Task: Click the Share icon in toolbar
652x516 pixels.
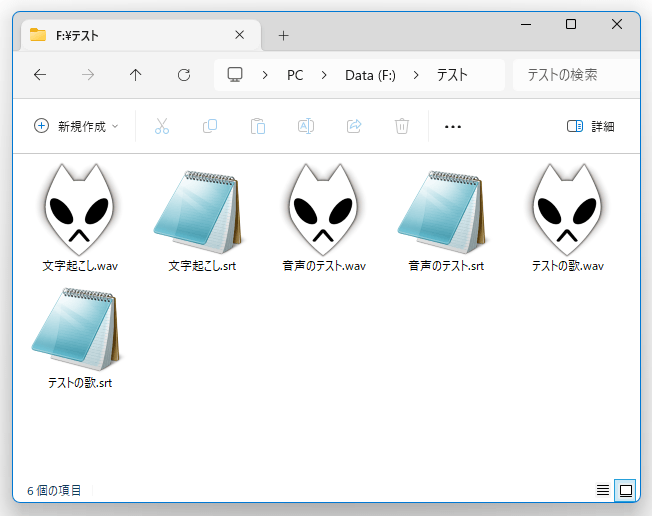Action: pyautogui.click(x=354, y=126)
